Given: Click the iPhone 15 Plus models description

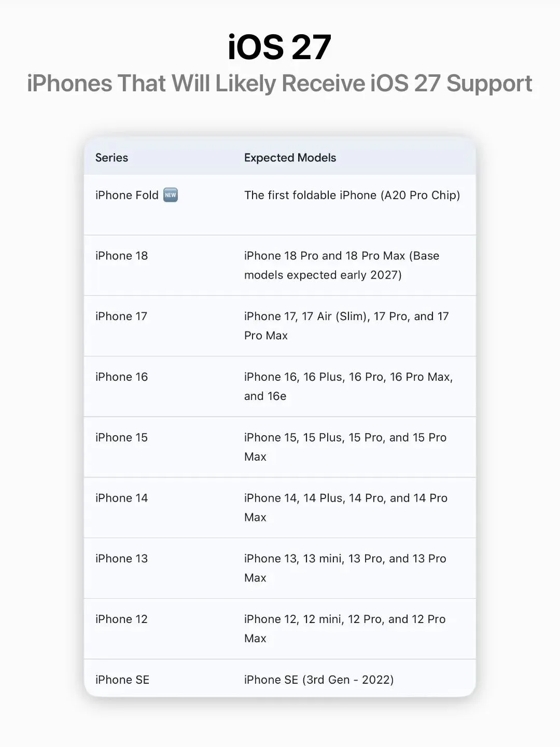Looking at the screenshot, I should click(x=345, y=447).
